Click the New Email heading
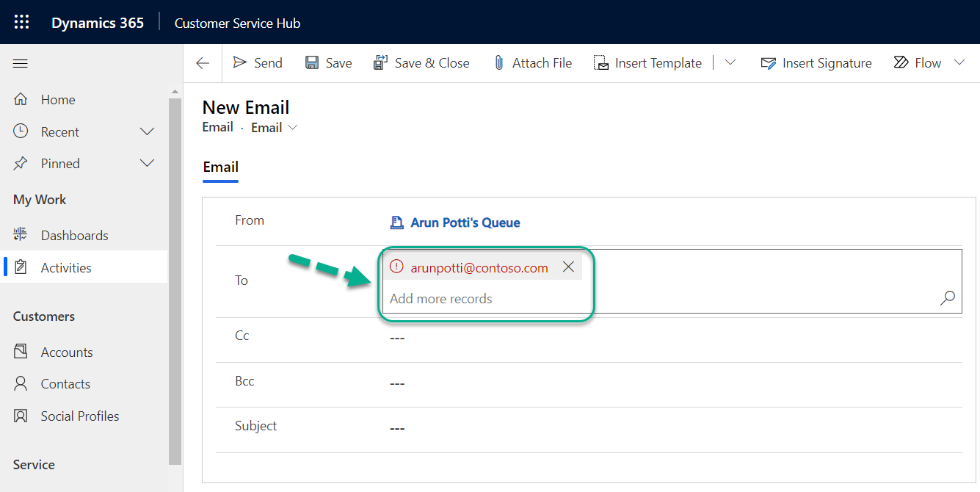The width and height of the screenshot is (980, 492). tap(246, 107)
